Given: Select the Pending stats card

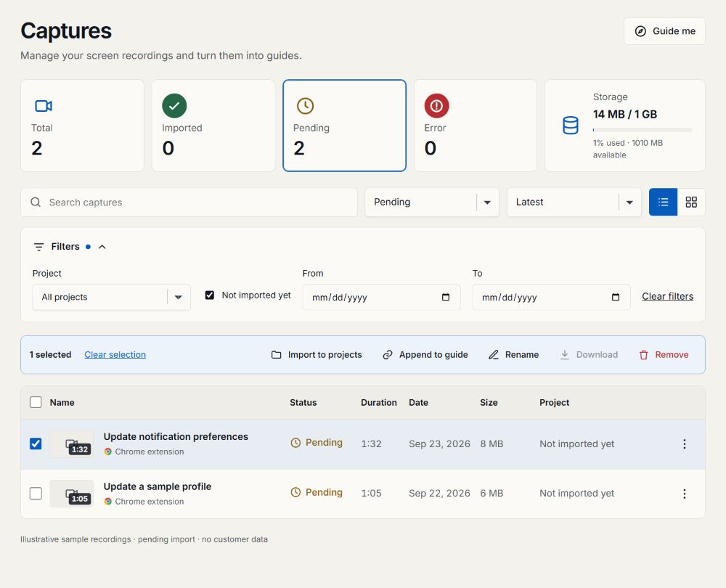Looking at the screenshot, I should pyautogui.click(x=344, y=126).
